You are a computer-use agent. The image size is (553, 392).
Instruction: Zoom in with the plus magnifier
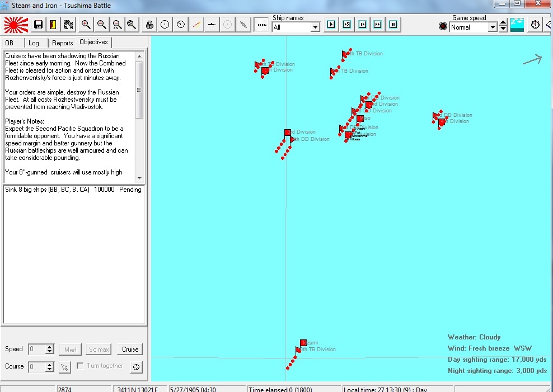point(86,25)
